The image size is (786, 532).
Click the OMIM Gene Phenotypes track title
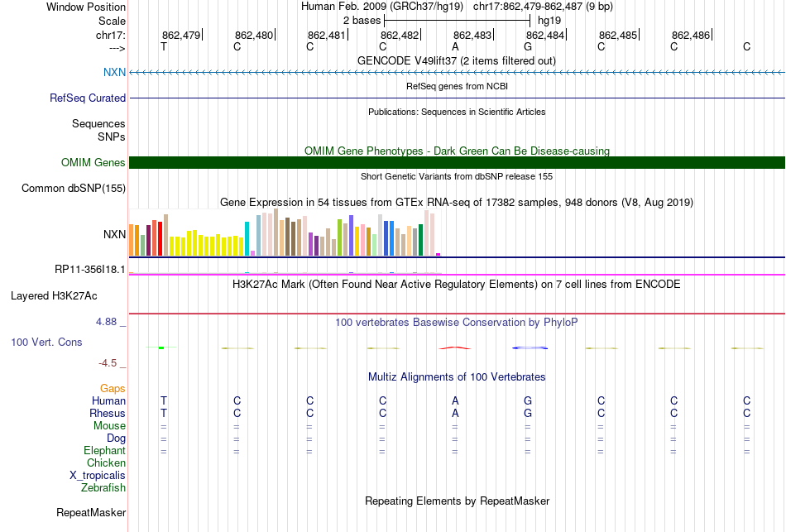point(457,151)
